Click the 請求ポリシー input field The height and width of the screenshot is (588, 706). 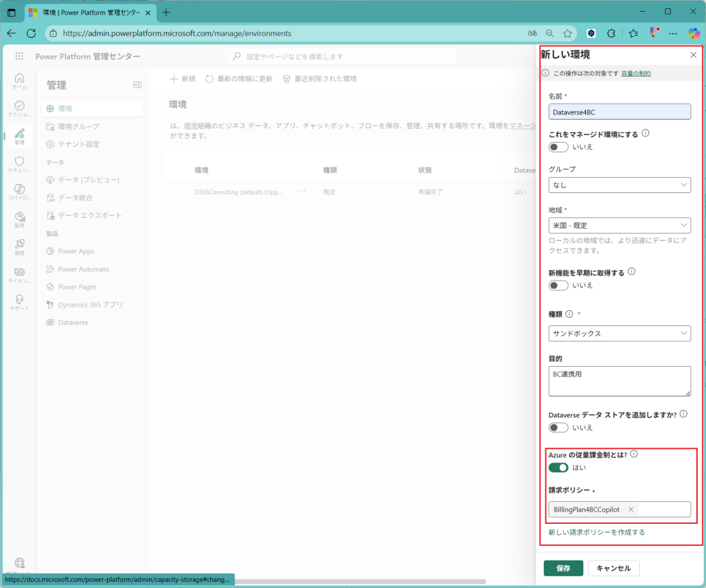tap(620, 509)
